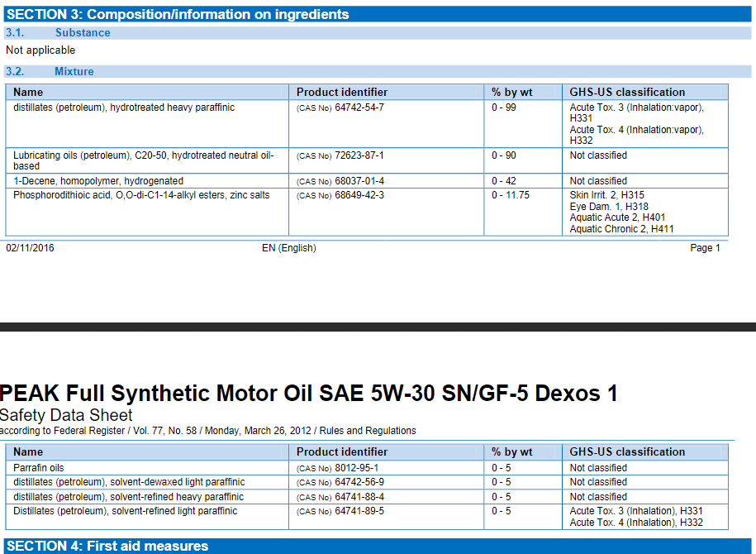756x554 pixels.
Task: Click CAS number 8012-95-1
Action: point(357,468)
